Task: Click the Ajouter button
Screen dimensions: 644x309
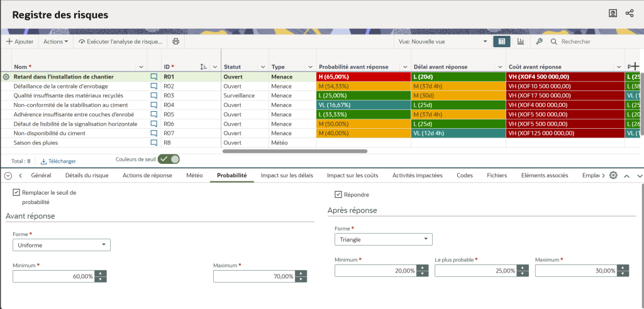Action: click(20, 41)
